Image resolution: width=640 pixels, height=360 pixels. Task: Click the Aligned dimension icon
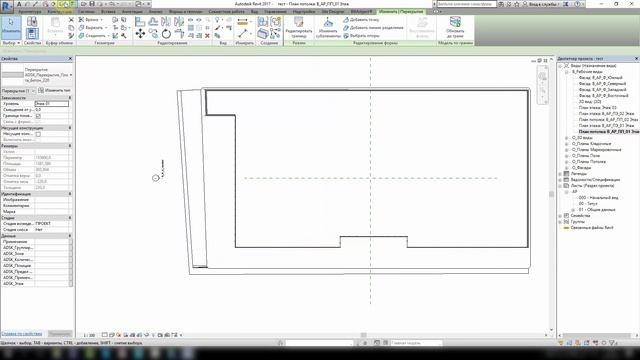click(242, 33)
